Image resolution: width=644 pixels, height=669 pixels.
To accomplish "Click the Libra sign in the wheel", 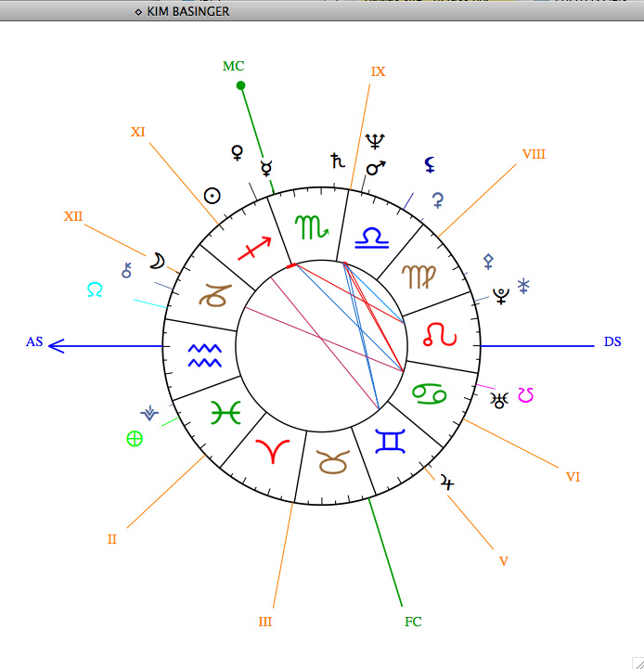I will [372, 238].
